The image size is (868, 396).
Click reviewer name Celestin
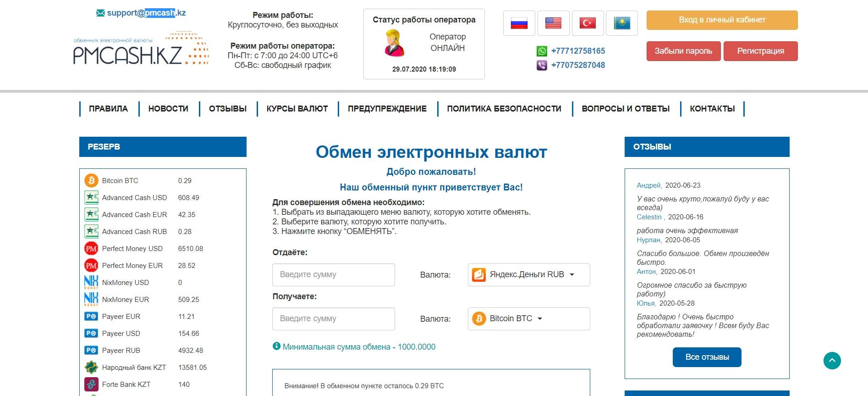pyautogui.click(x=649, y=217)
